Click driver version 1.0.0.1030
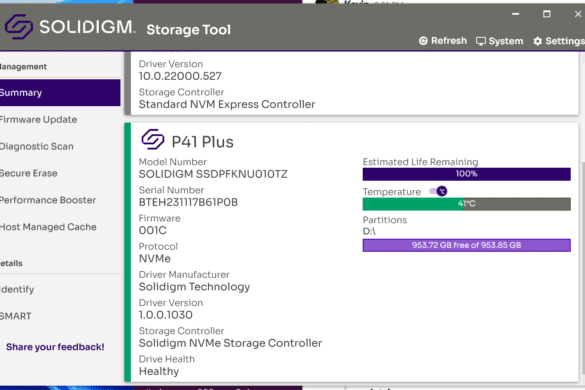This screenshot has width=585, height=390. (x=166, y=315)
